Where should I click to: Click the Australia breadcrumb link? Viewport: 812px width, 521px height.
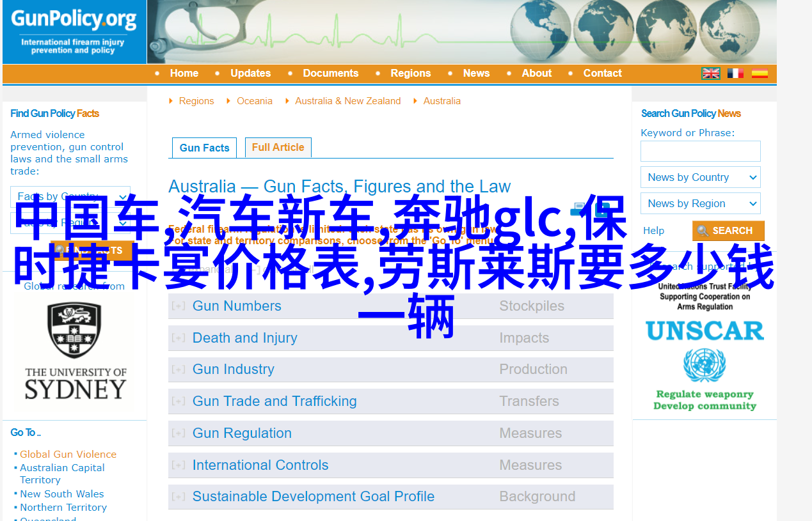[442, 101]
